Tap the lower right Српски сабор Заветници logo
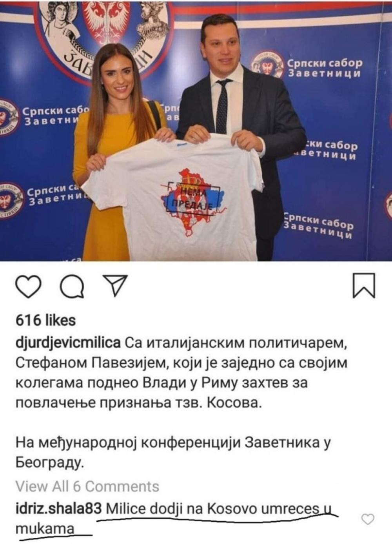392x544 pixels. coord(318,225)
